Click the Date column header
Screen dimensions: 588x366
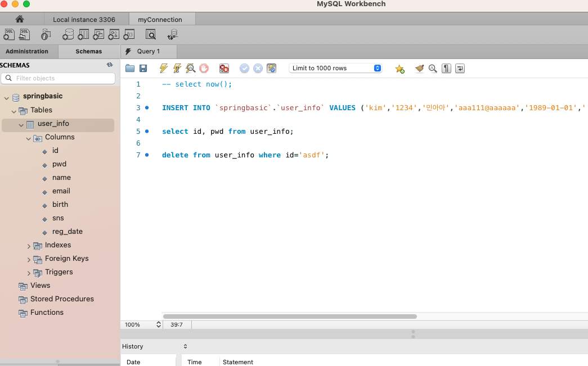(133, 362)
